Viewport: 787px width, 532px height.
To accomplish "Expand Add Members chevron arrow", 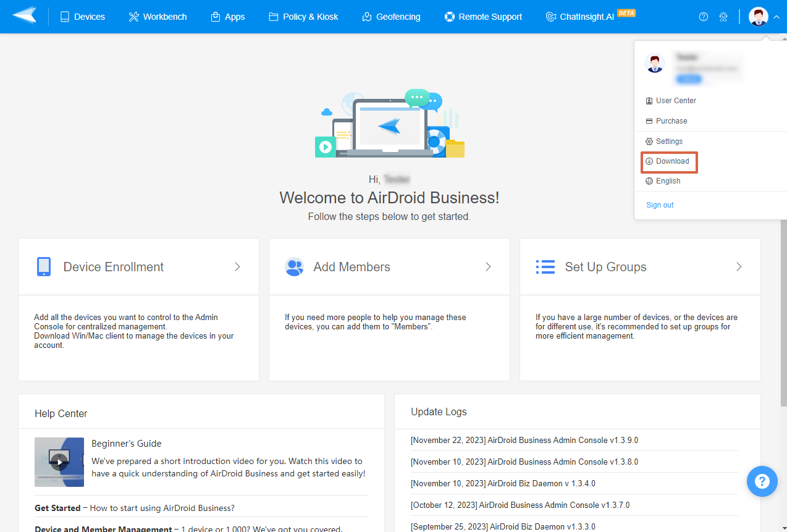I will coord(488,267).
